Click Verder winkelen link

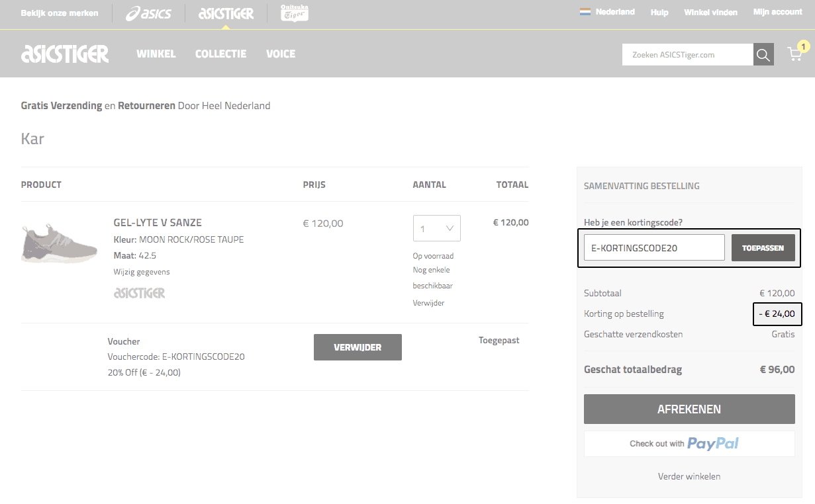689,476
